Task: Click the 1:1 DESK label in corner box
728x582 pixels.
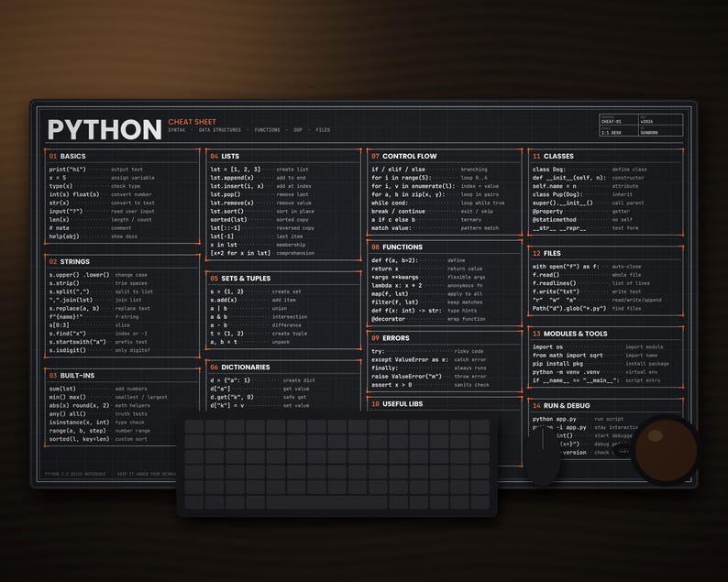Action: pyautogui.click(x=611, y=133)
